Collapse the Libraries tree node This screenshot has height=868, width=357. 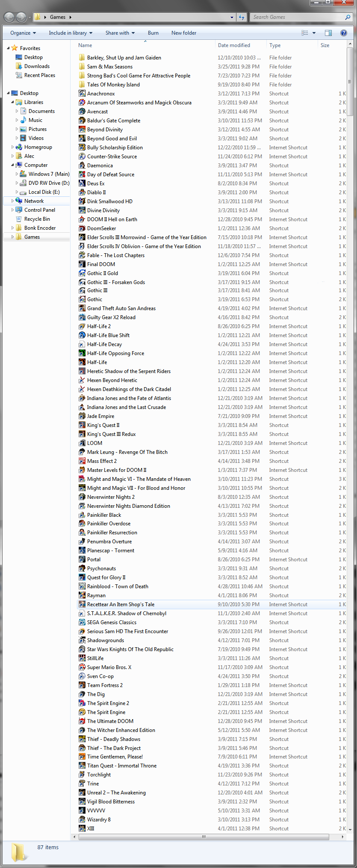12,102
